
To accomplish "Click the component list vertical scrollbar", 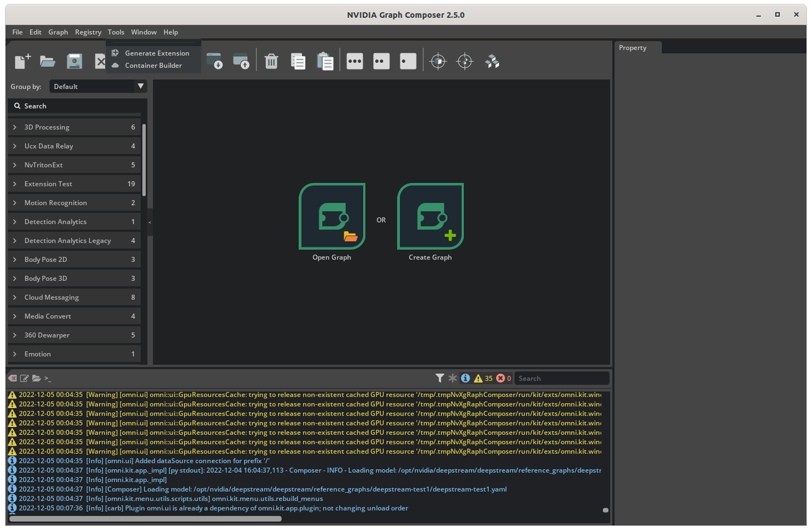I will point(144,160).
